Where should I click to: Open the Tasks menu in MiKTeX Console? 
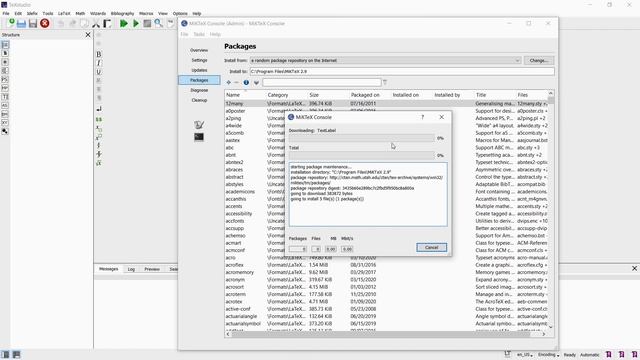pyautogui.click(x=199, y=34)
